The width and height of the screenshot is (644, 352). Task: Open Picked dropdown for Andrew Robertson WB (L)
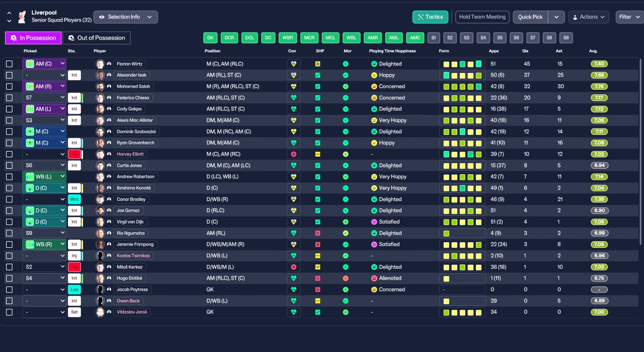pyautogui.click(x=44, y=177)
